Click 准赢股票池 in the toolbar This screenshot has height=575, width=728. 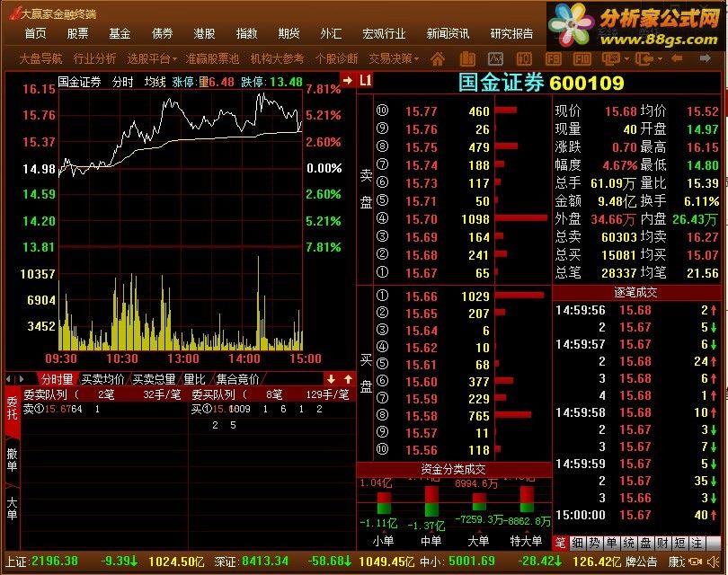coord(212,58)
